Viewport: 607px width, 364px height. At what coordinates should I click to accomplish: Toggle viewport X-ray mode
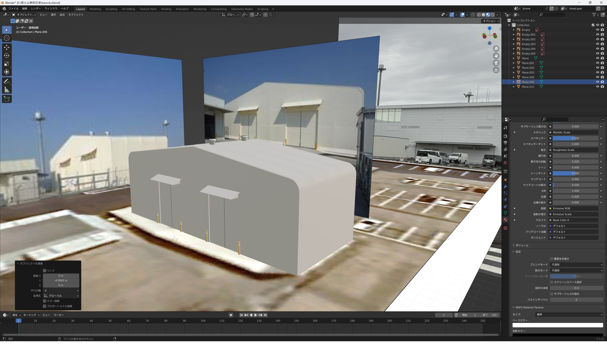473,15
